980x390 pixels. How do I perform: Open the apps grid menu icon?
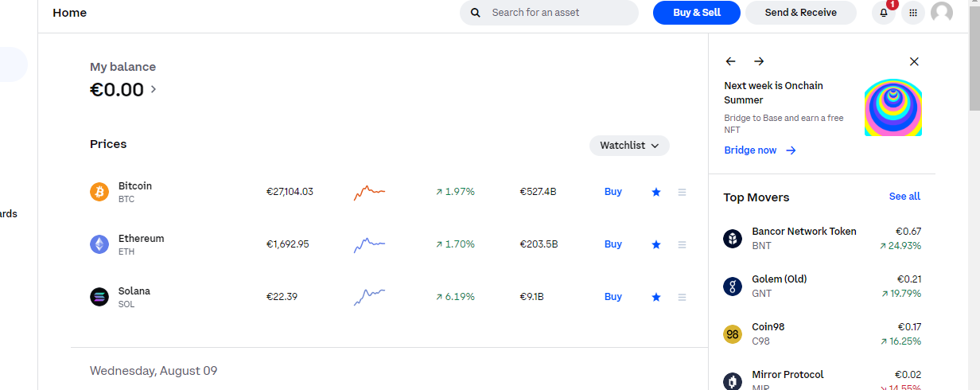tap(912, 13)
